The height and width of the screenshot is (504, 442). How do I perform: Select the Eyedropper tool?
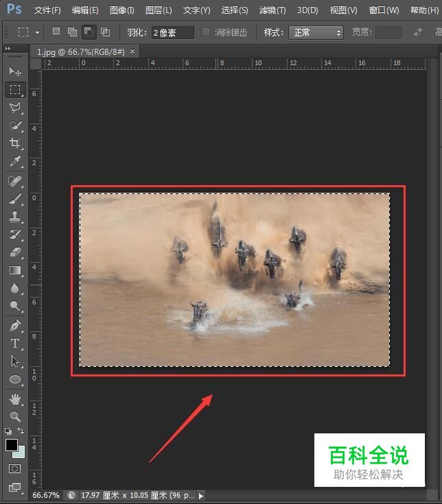15,160
